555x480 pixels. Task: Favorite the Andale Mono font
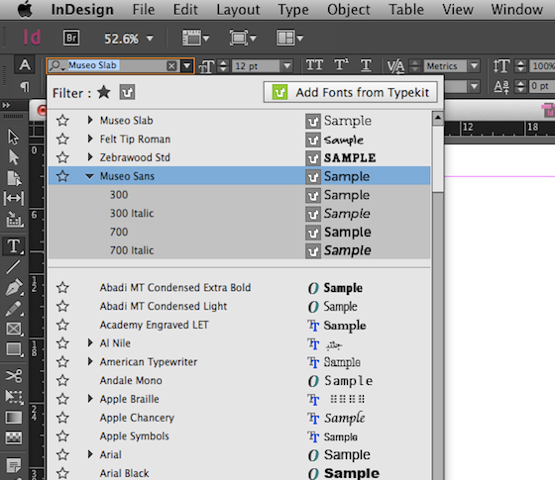click(63, 381)
